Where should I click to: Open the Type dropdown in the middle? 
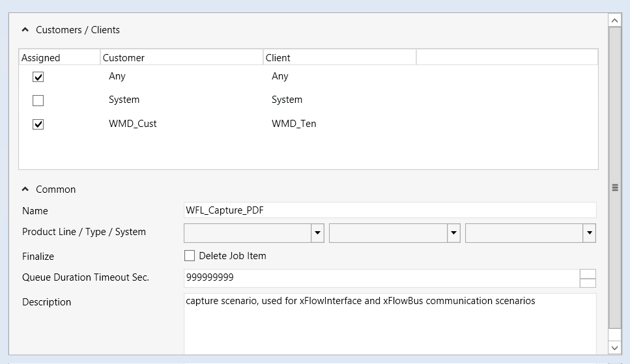click(453, 233)
